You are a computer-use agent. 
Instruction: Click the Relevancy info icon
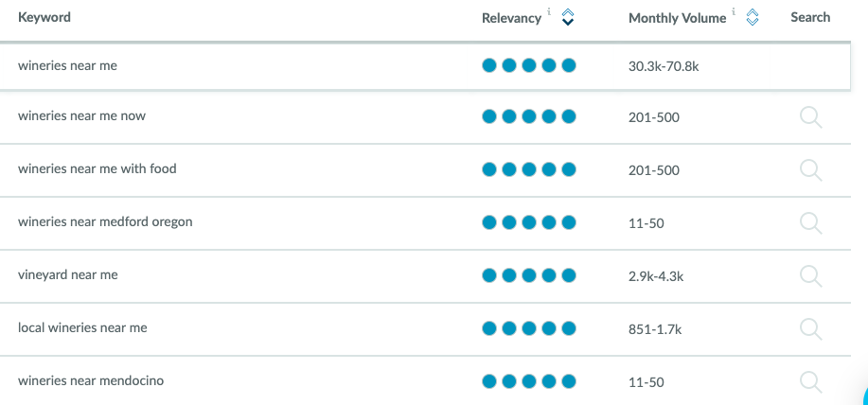(549, 11)
